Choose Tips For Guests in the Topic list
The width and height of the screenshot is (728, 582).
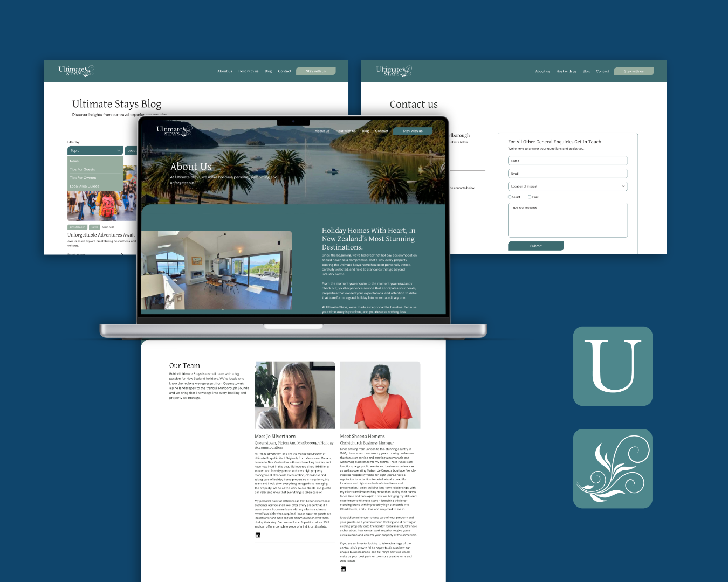[95, 169]
